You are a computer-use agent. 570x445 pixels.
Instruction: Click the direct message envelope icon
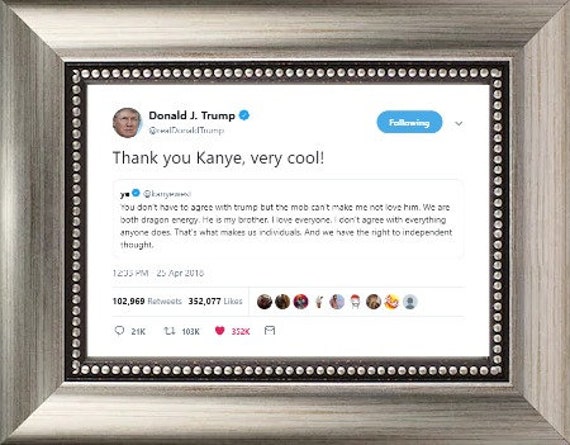(x=270, y=330)
